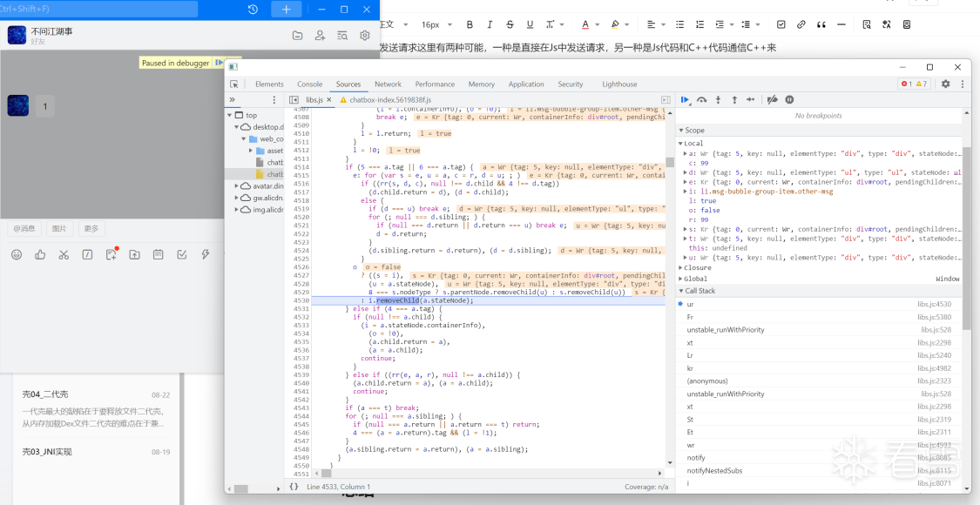Click the Step over next function button
This screenshot has height=505, width=980.
pyautogui.click(x=702, y=100)
